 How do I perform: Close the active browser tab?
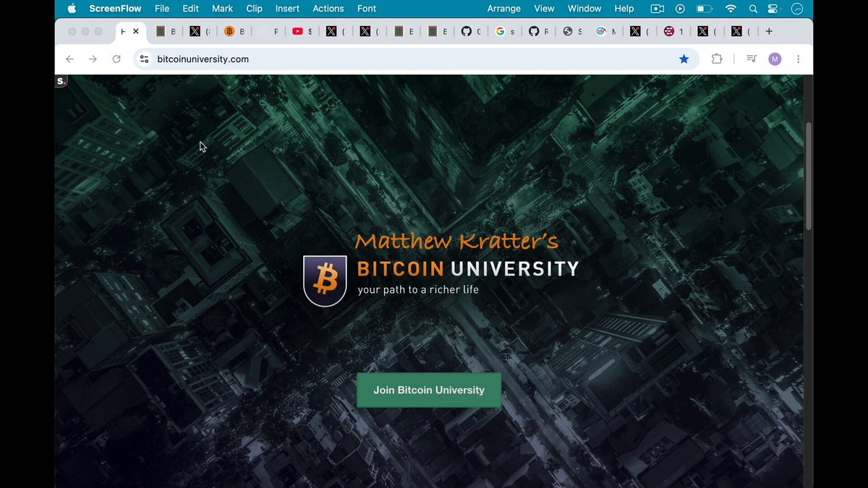pos(136,31)
